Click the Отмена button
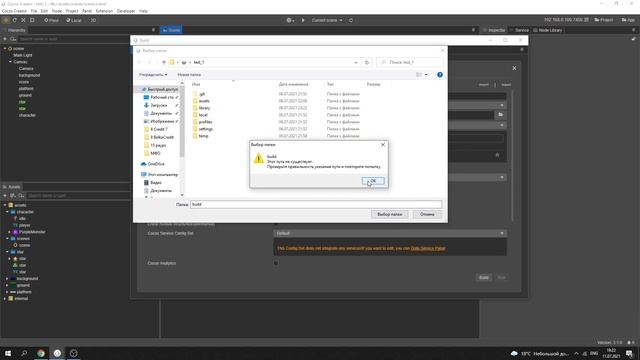The width and height of the screenshot is (640, 360). [427, 214]
